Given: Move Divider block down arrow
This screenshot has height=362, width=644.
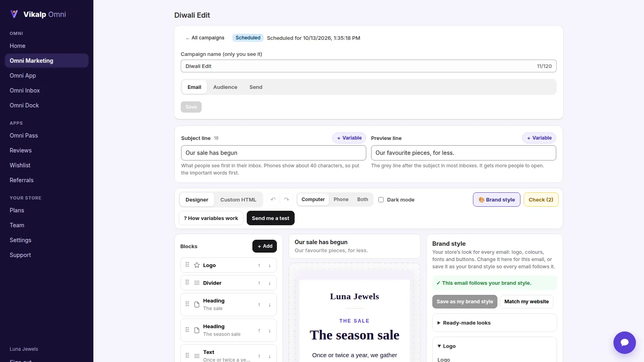Looking at the screenshot, I should pos(270,283).
